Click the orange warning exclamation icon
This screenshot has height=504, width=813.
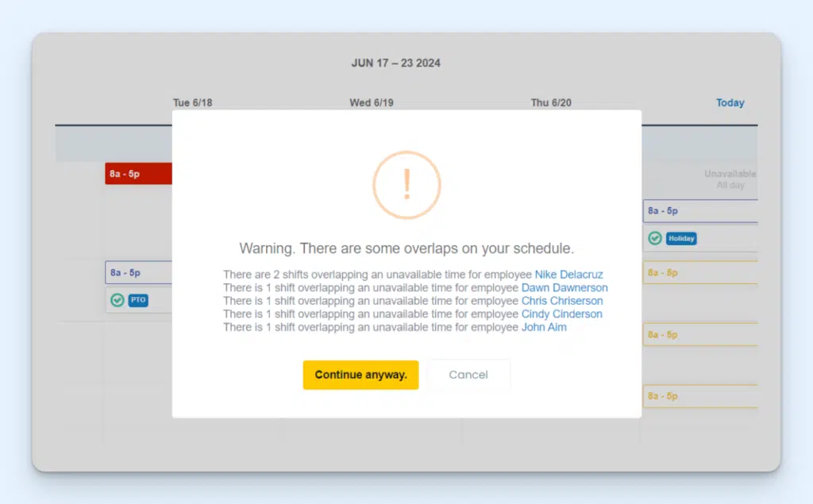pos(406,184)
